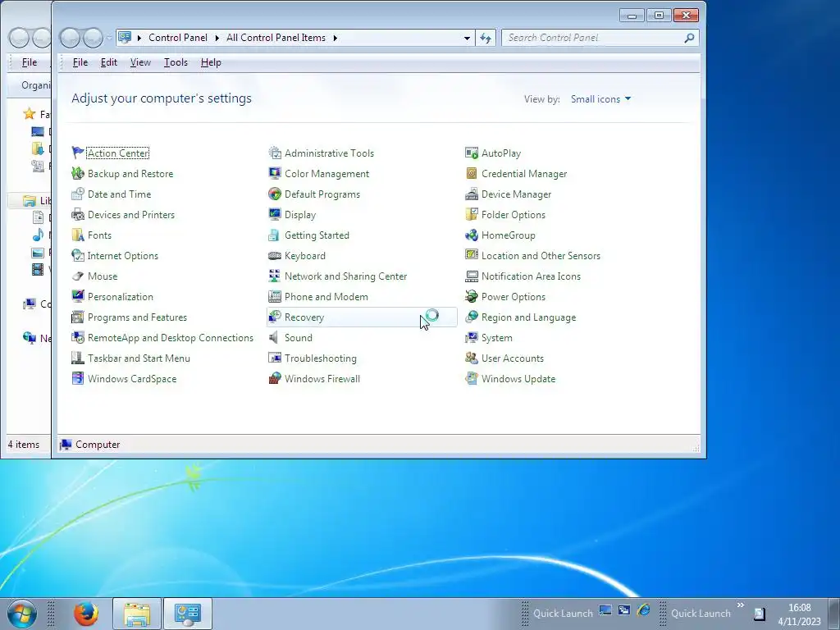Open File menu of the background Explorer window
This screenshot has height=630, width=840.
pos(30,62)
